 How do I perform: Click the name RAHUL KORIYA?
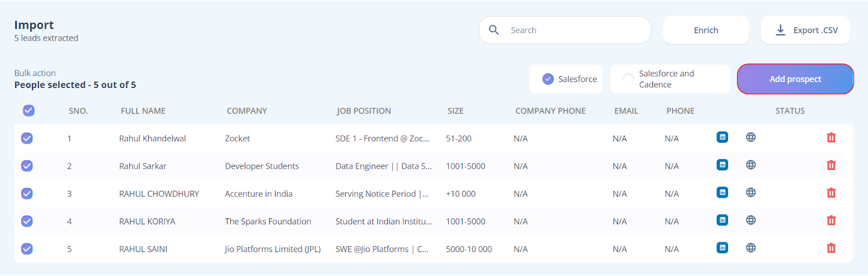click(147, 222)
